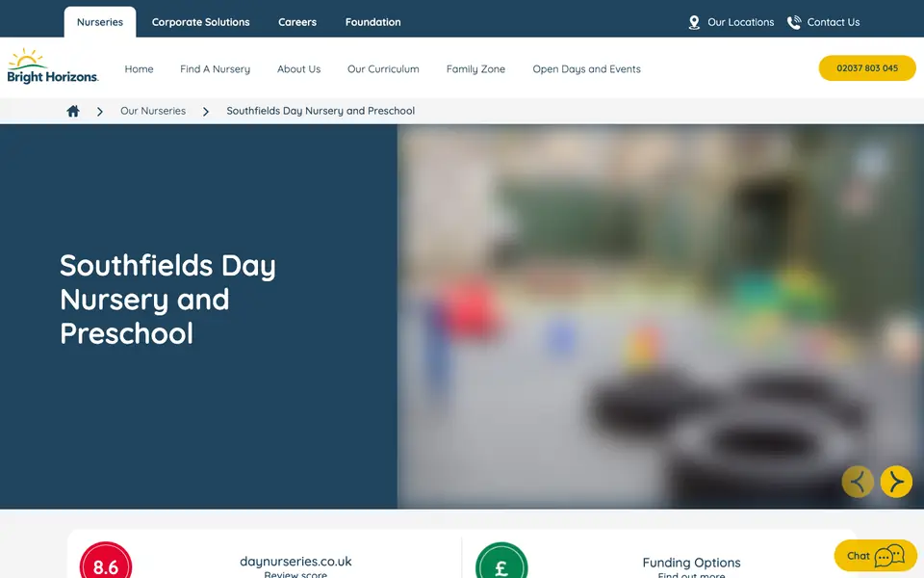This screenshot has height=578, width=924.
Task: Click the phone Contact Us icon
Action: (794, 22)
